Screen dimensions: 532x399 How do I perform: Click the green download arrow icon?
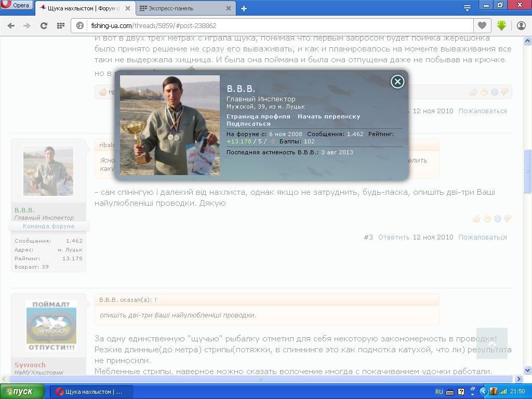(501, 25)
